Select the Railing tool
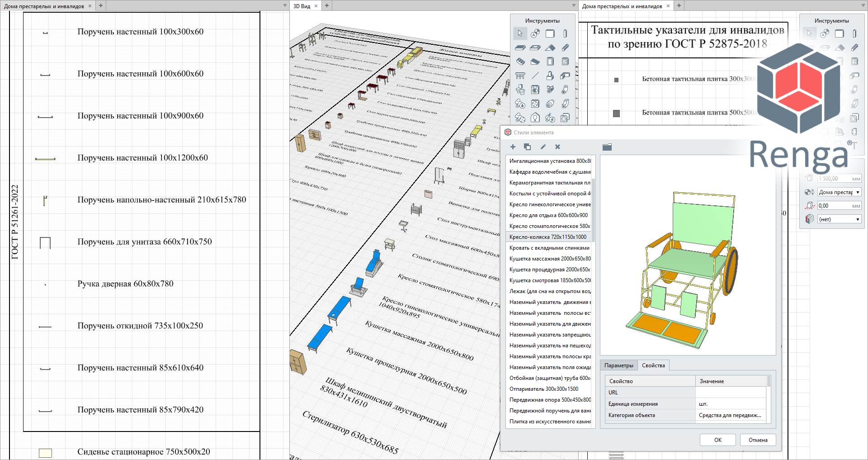 pyautogui.click(x=520, y=76)
